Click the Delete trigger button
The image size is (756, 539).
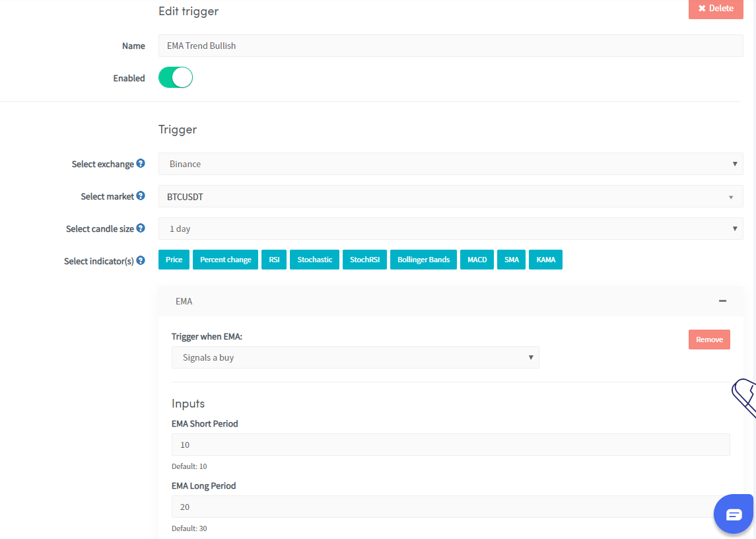pos(716,9)
